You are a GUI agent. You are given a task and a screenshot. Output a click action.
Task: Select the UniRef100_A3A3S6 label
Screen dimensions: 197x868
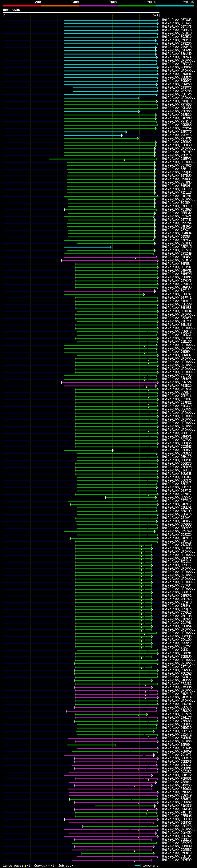(x=177, y=805)
